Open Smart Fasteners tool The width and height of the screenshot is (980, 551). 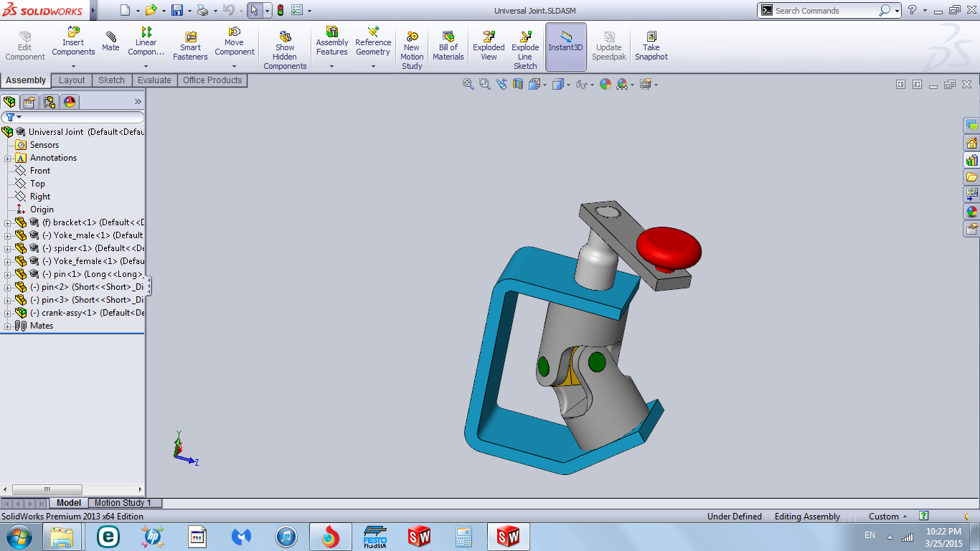190,46
